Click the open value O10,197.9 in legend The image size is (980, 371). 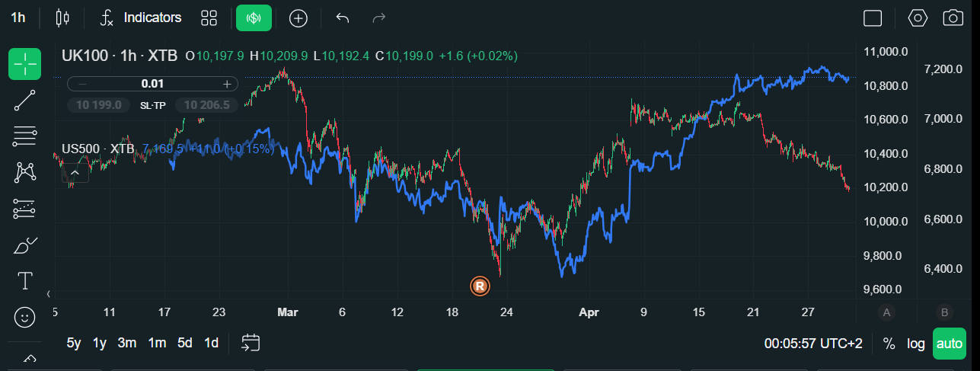[215, 56]
